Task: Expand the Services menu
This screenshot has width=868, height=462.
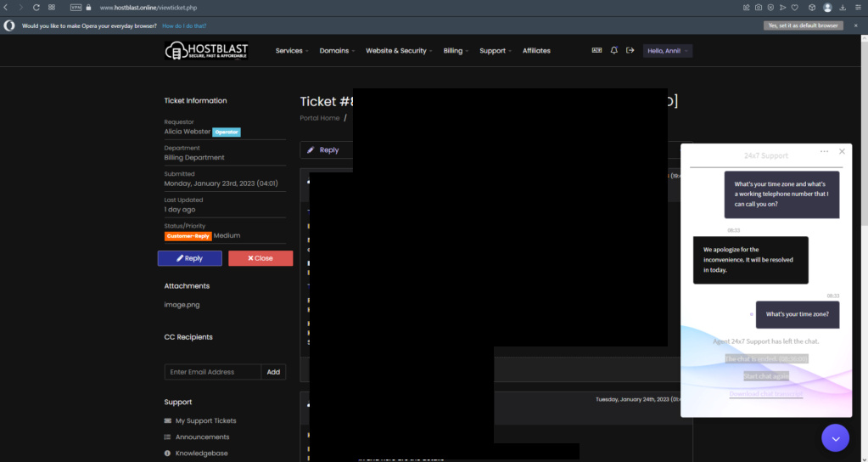Action: (292, 50)
